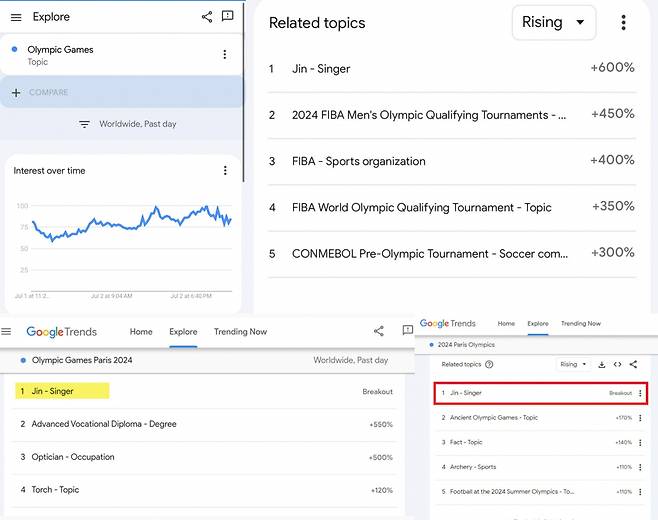Screen dimensions: 658x520
Task: Go to Home tab above 2024 Paris Olympics
Action: 506,324
